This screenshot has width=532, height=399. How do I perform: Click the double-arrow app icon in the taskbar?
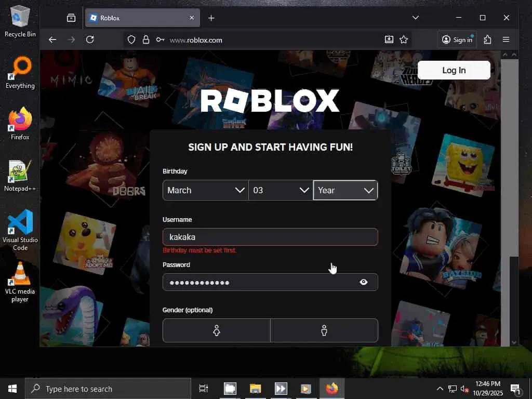click(x=281, y=389)
